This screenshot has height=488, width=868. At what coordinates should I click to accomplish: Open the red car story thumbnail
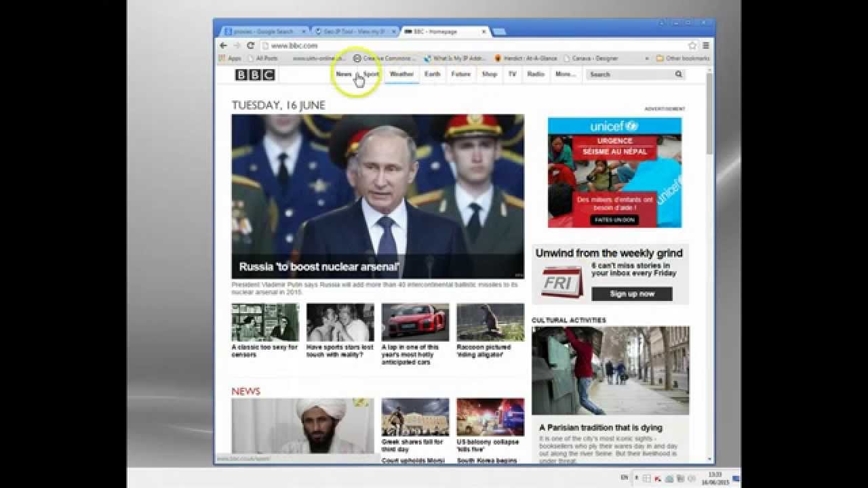point(415,322)
